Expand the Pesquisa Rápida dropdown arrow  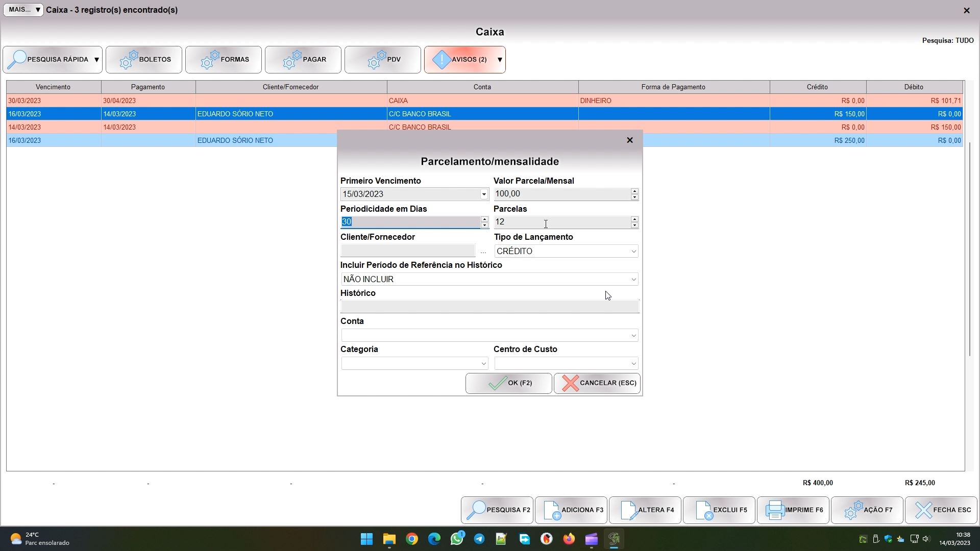coord(96,60)
